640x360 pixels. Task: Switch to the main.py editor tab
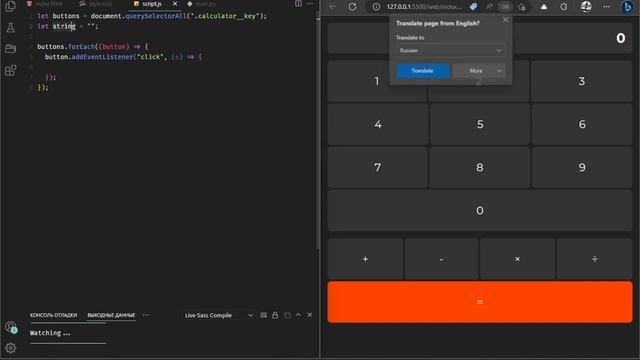click(x=202, y=4)
